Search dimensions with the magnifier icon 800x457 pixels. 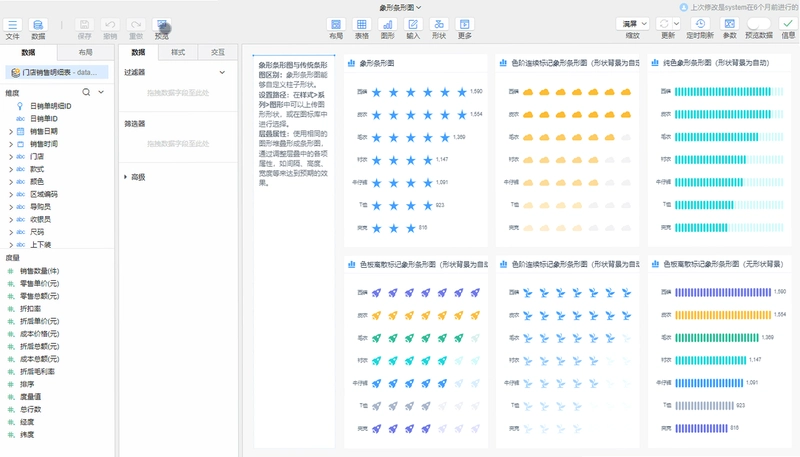tap(86, 92)
